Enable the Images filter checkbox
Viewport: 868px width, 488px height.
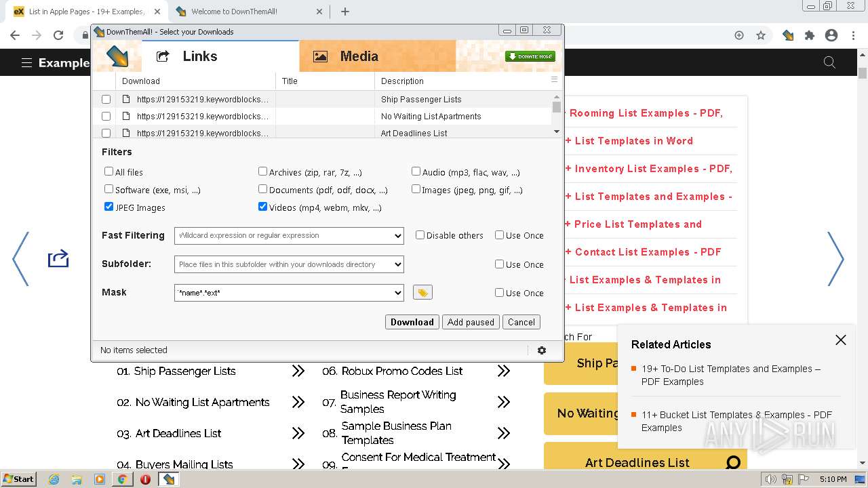[x=416, y=189]
